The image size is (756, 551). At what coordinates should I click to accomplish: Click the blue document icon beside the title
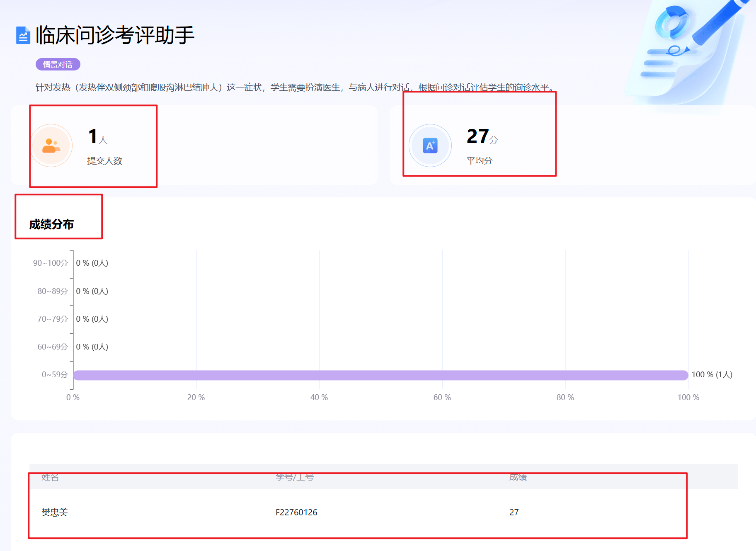tap(23, 35)
